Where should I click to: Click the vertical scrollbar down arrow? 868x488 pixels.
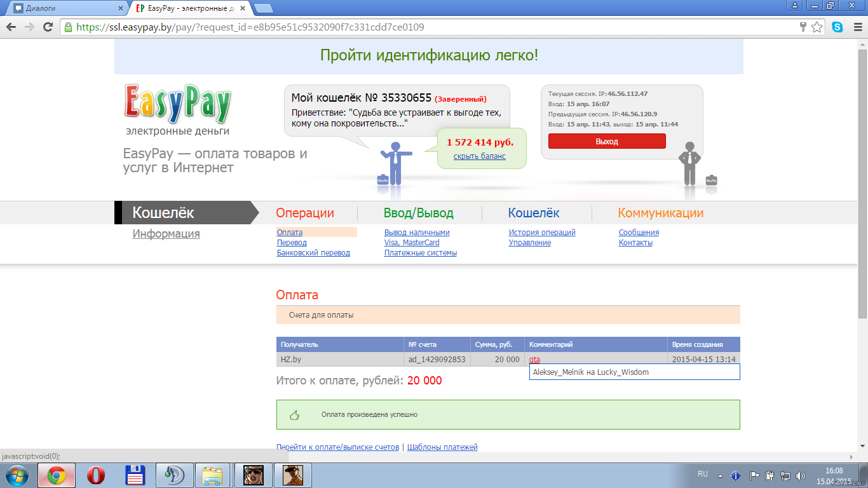[862, 447]
